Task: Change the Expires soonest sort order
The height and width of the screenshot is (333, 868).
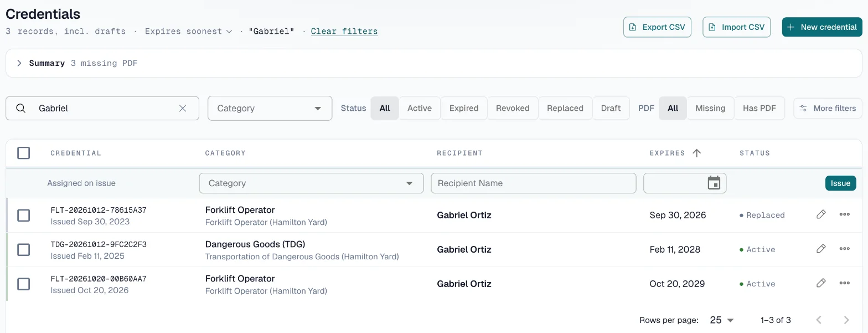Action: [x=188, y=32]
